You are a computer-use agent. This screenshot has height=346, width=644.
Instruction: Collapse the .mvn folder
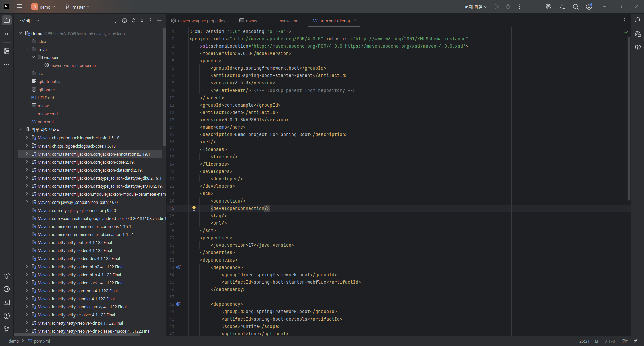click(x=27, y=49)
